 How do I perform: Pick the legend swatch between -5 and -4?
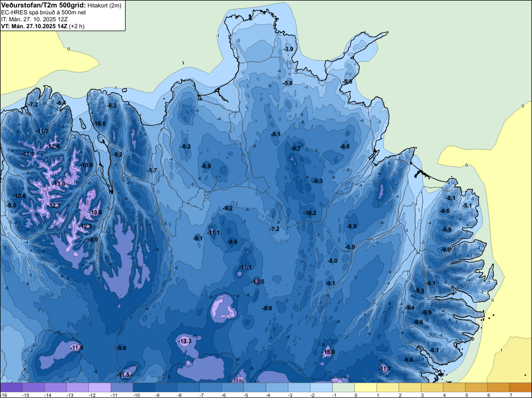255,387
